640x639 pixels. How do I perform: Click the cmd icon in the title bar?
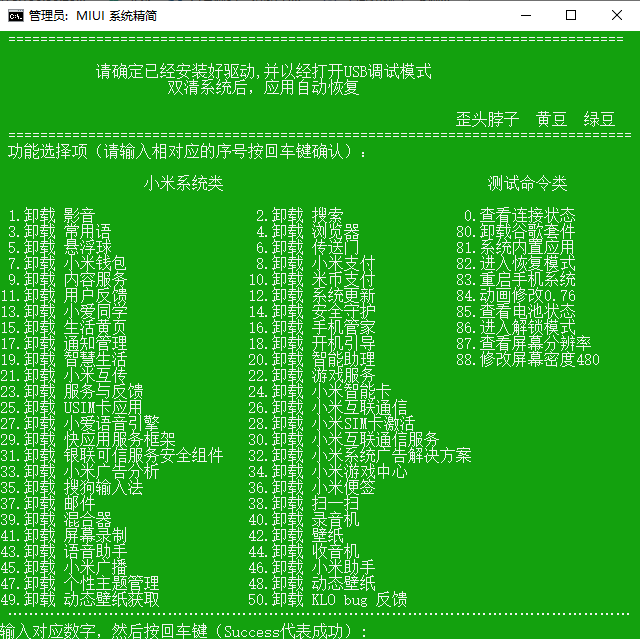[x=16, y=16]
